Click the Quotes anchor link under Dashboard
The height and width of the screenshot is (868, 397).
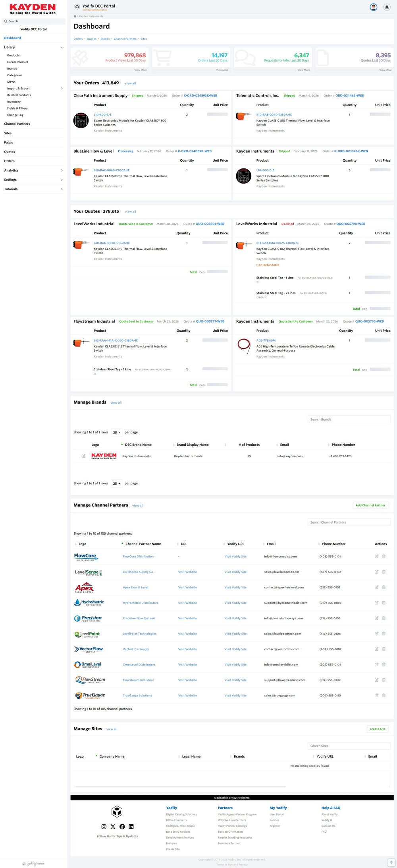(x=92, y=39)
